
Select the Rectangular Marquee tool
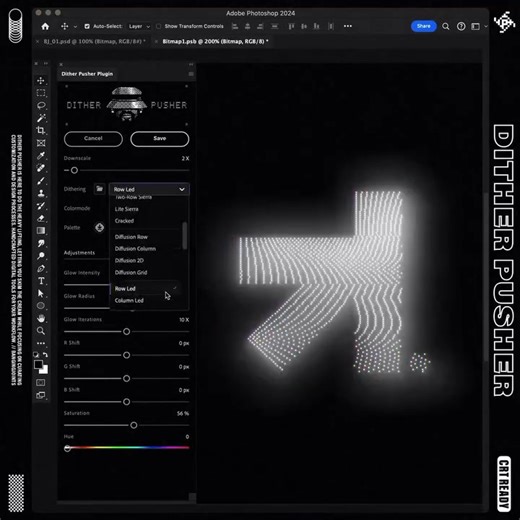41,93
